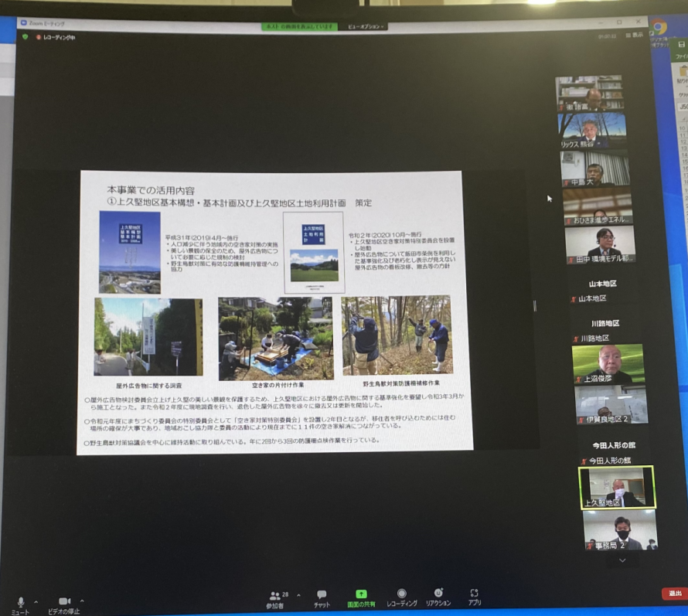Click the divider handle beside shared slide
The width and height of the screenshot is (688, 616).
[x=534, y=306]
